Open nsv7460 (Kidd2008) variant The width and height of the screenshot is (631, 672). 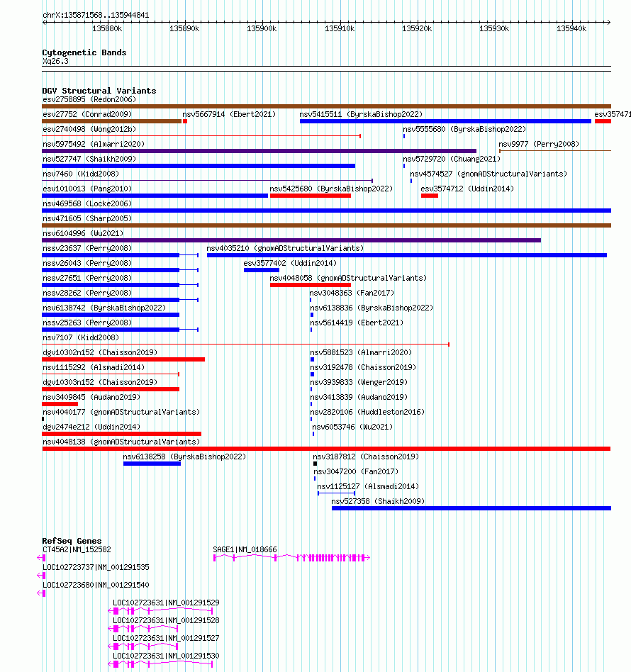(x=81, y=174)
